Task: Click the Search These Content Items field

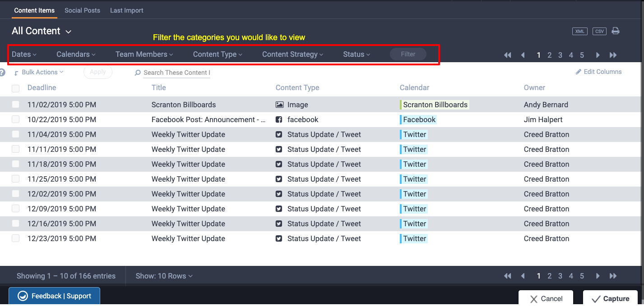Action: click(x=177, y=73)
